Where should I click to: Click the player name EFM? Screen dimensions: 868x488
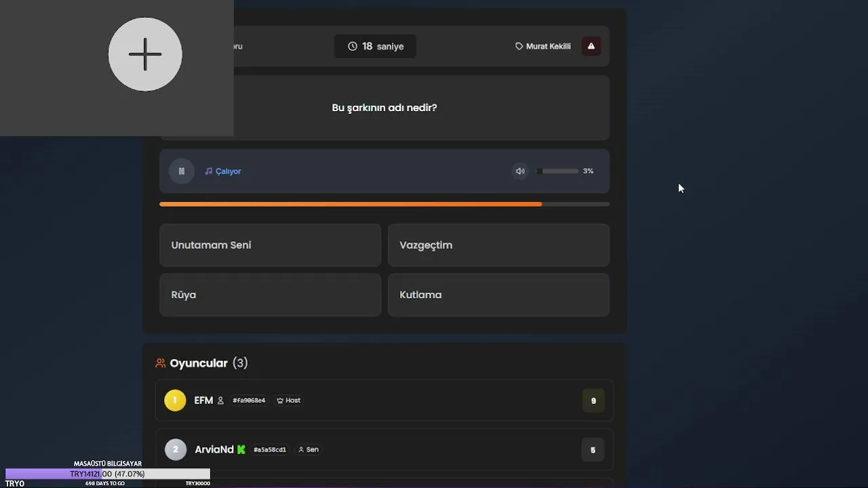(x=203, y=401)
